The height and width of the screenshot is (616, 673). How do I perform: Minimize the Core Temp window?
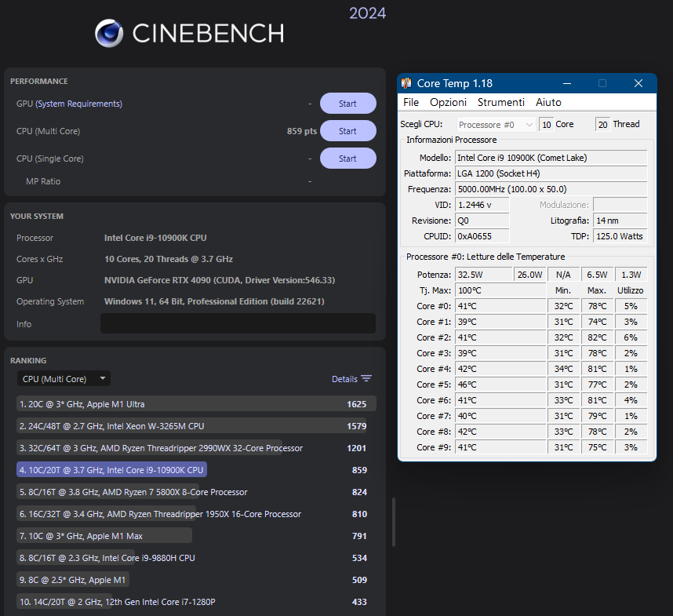pyautogui.click(x=567, y=83)
